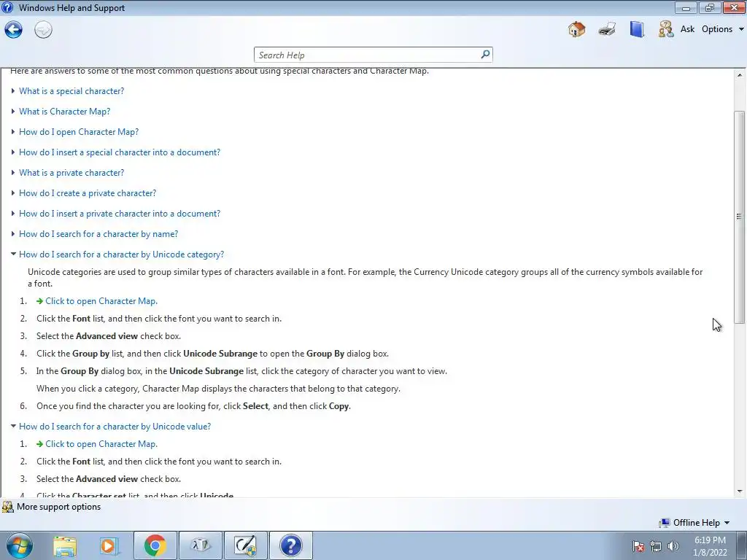Click the Action Center flag tray icon
This screenshot has height=560, width=747.
pos(638,546)
